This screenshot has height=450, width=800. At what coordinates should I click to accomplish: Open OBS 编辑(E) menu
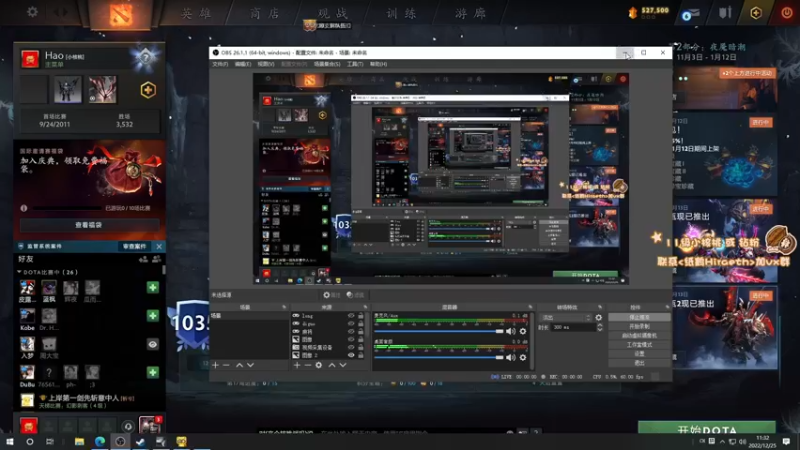243,64
